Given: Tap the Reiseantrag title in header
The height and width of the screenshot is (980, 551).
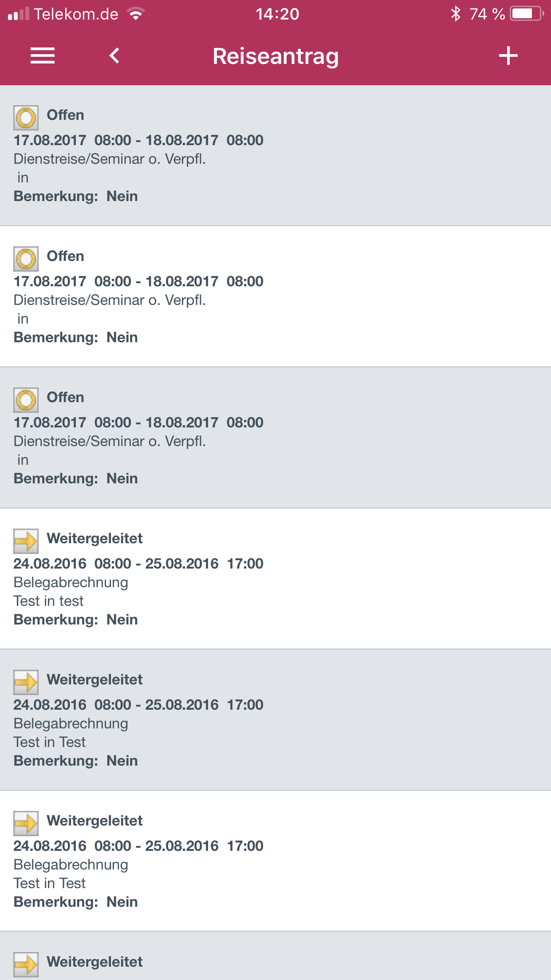Looking at the screenshot, I should 275,57.
